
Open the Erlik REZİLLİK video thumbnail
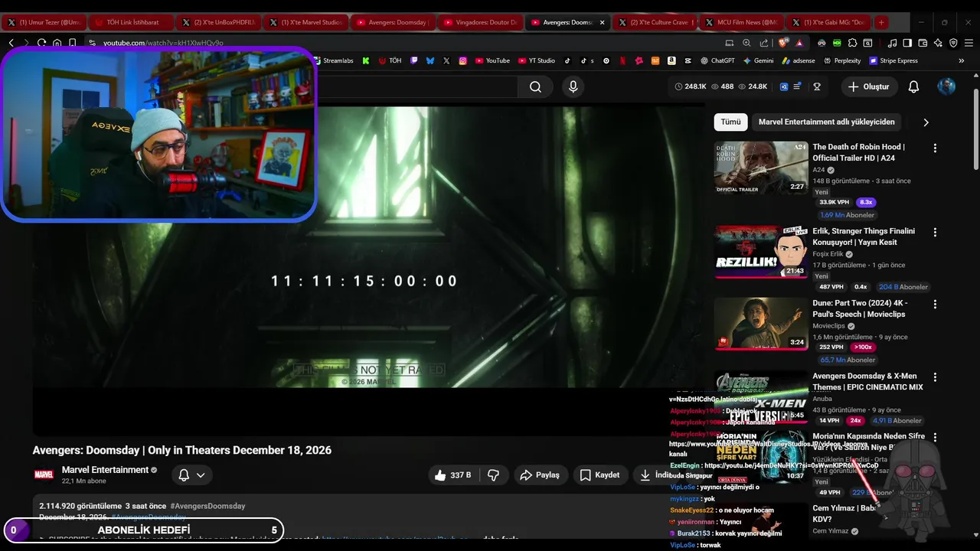[x=761, y=252]
